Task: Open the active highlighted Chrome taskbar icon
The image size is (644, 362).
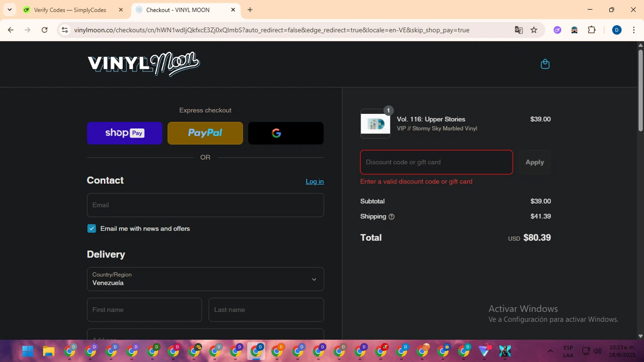Action: [256, 351]
